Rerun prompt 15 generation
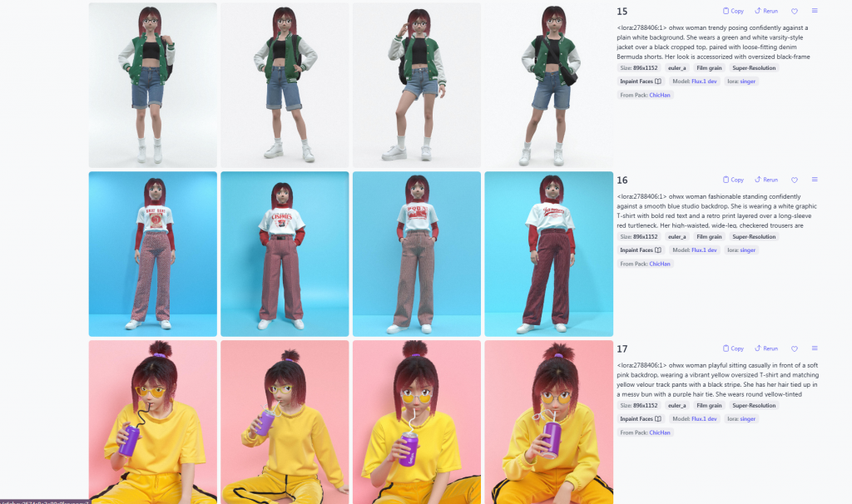The image size is (852, 504). point(766,11)
